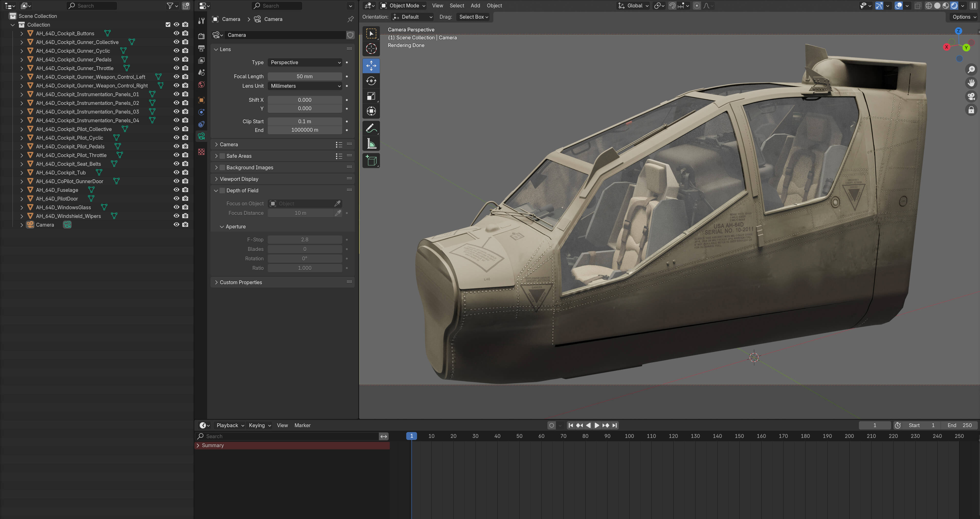Click the Focal Length 50 mm field
Viewport: 980px width, 519px height.
(304, 76)
